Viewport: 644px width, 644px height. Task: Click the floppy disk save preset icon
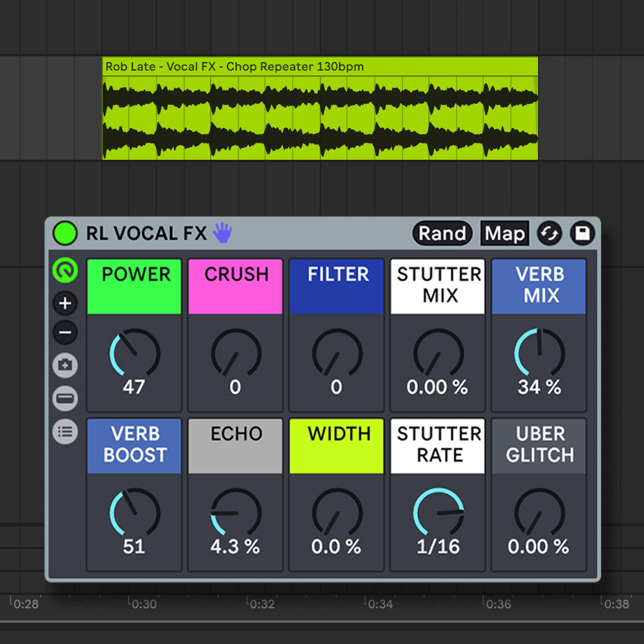pyautogui.click(x=582, y=233)
